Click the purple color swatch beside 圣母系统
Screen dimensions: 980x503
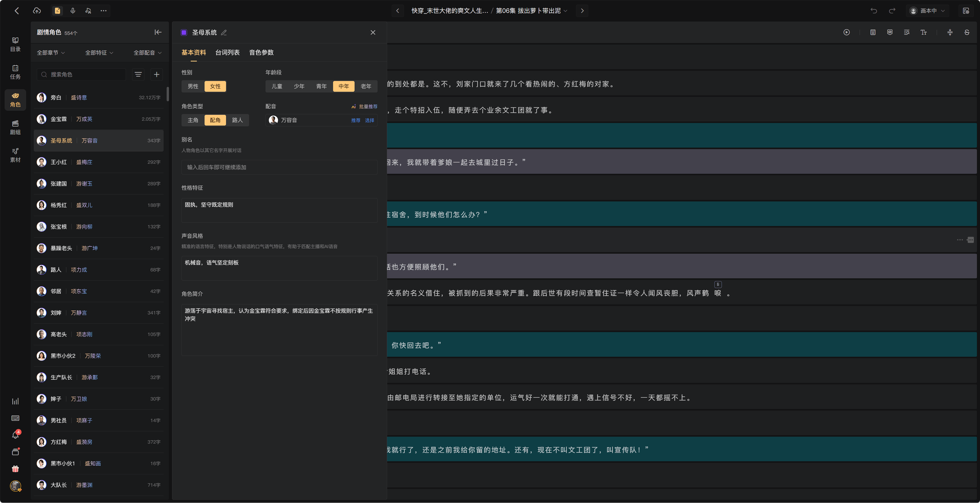pyautogui.click(x=184, y=32)
